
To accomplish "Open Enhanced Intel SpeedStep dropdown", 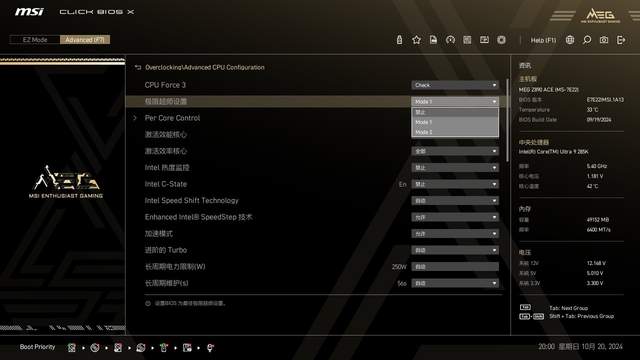I will click(455, 217).
